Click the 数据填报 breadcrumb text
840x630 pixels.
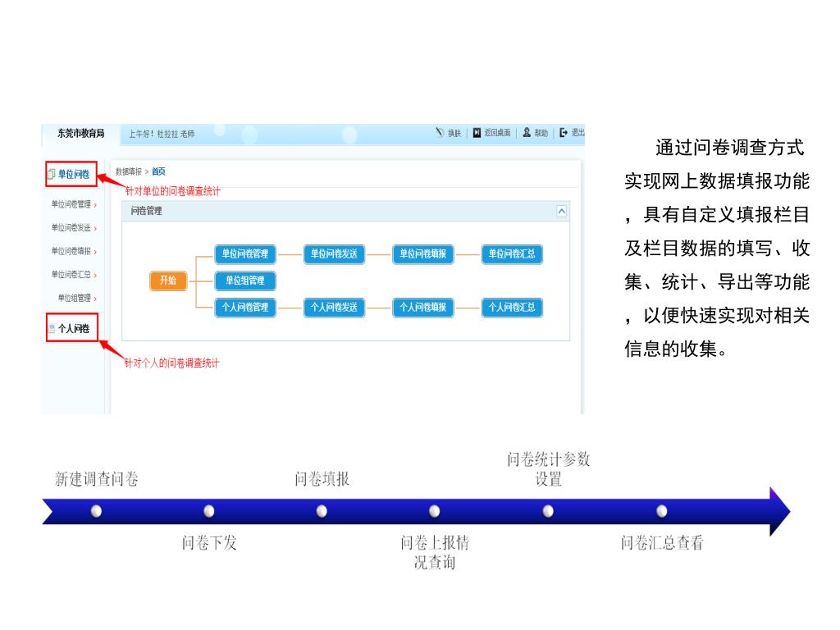tap(129, 171)
